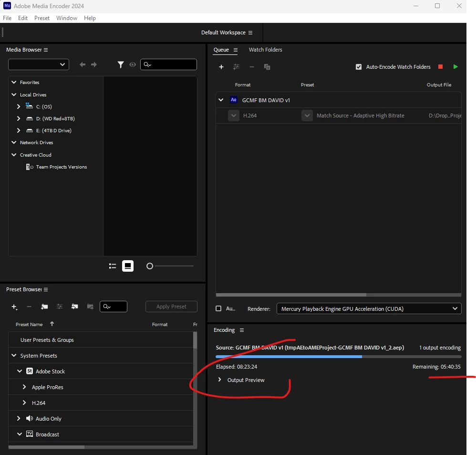Expand the Output Preview section
476x455 pixels.
click(x=219, y=380)
